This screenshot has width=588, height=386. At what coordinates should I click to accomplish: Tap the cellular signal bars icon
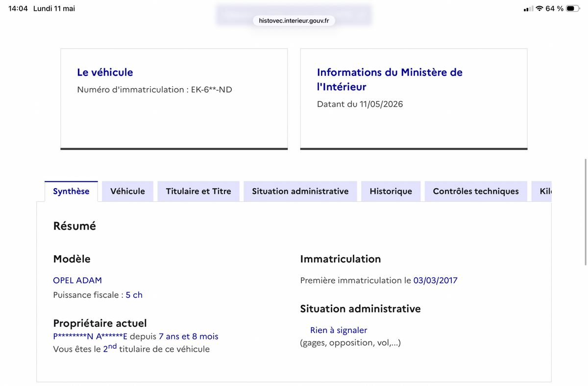[528, 8]
